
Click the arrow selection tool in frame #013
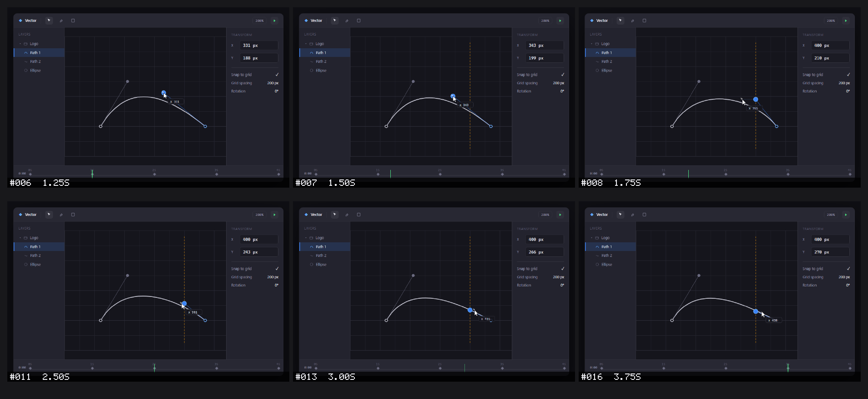click(x=335, y=215)
